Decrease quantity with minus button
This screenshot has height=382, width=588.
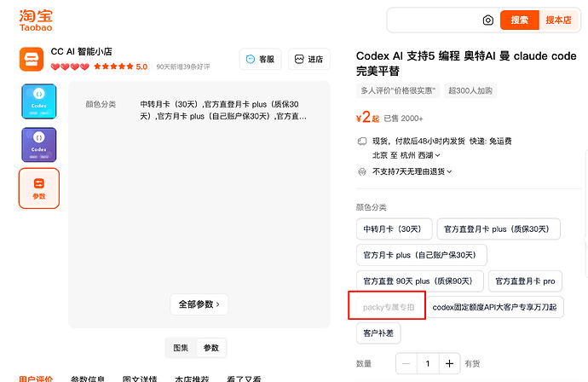tap(406, 363)
